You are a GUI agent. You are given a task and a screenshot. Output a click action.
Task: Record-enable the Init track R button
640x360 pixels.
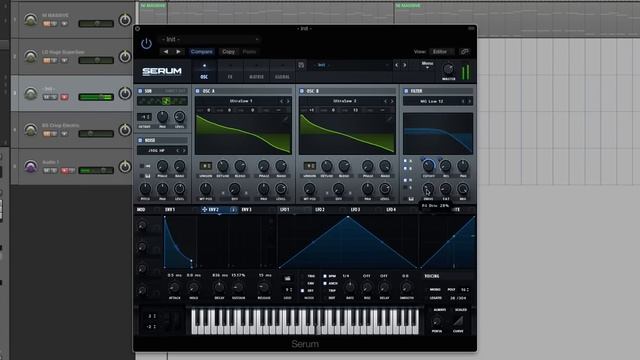click(x=64, y=97)
